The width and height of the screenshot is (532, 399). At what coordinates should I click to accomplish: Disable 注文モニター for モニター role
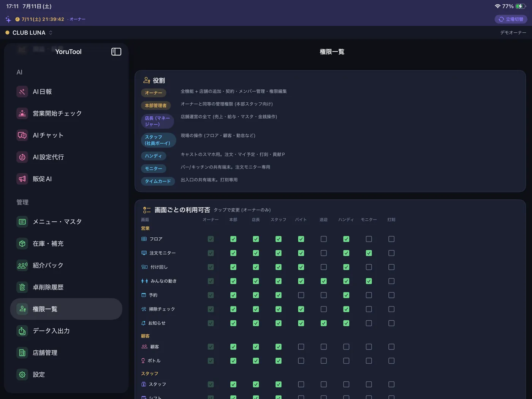369,253
